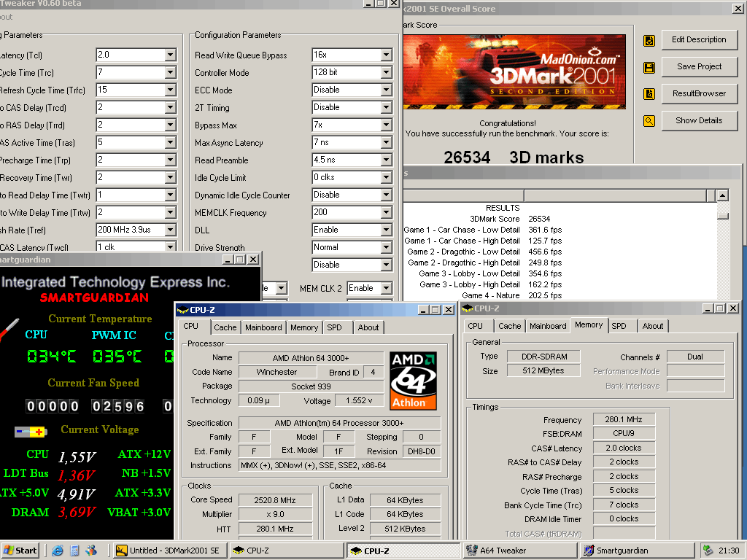Expand the Refresh Cycle Time (Trfc) dropdown
Image resolution: width=747 pixels, height=560 pixels.
[170, 90]
